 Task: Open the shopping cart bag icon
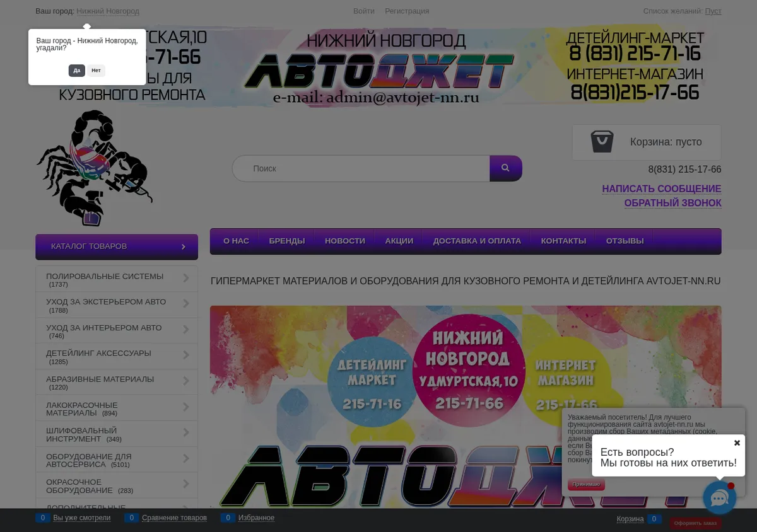click(x=602, y=142)
